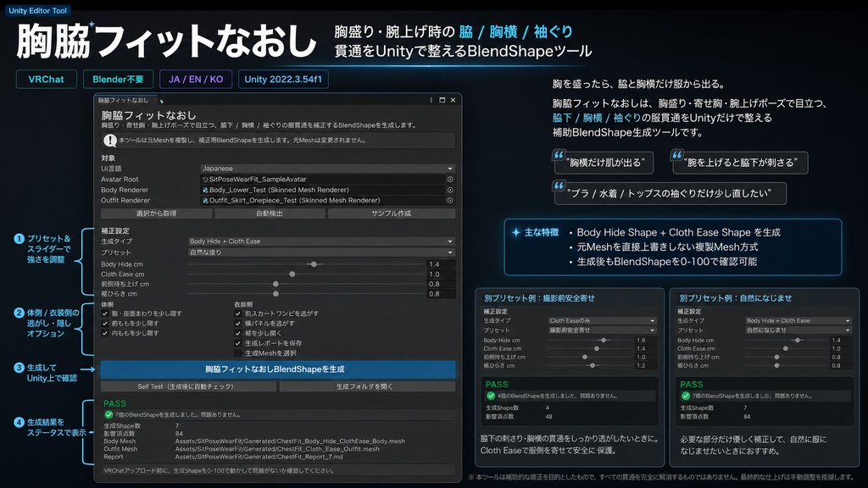
Task: Click the JA / EN / KO tag badge
Action: [x=196, y=79]
